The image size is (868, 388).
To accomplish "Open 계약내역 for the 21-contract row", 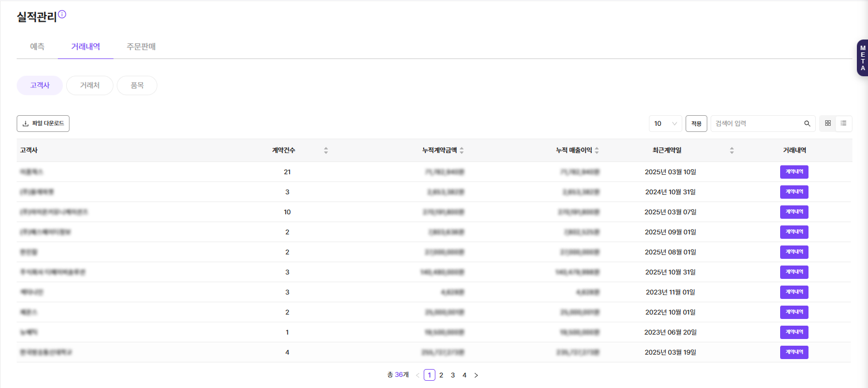I will (794, 172).
